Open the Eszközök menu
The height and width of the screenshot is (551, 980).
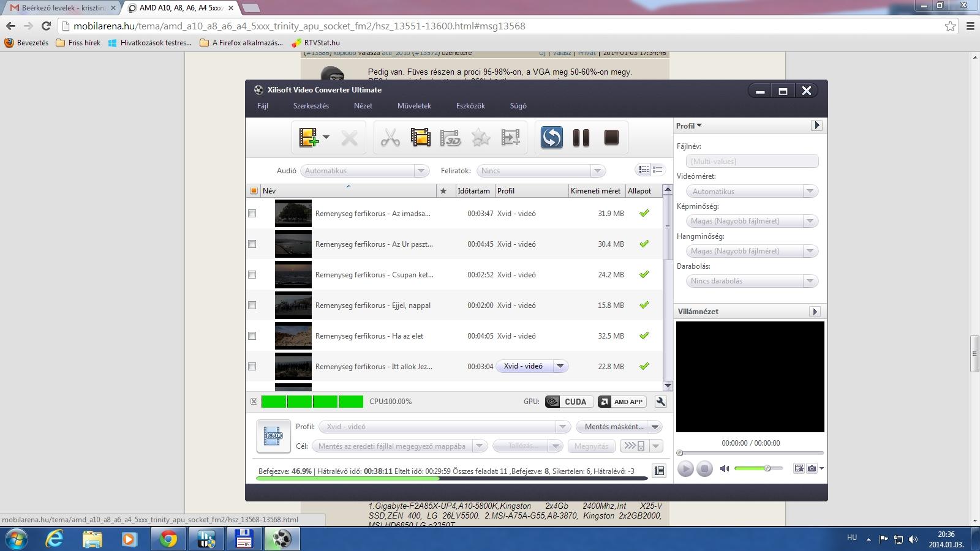coord(470,106)
